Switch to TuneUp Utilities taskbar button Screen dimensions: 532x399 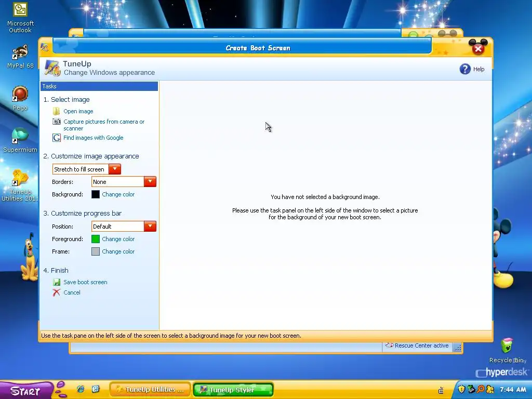pyautogui.click(x=150, y=390)
